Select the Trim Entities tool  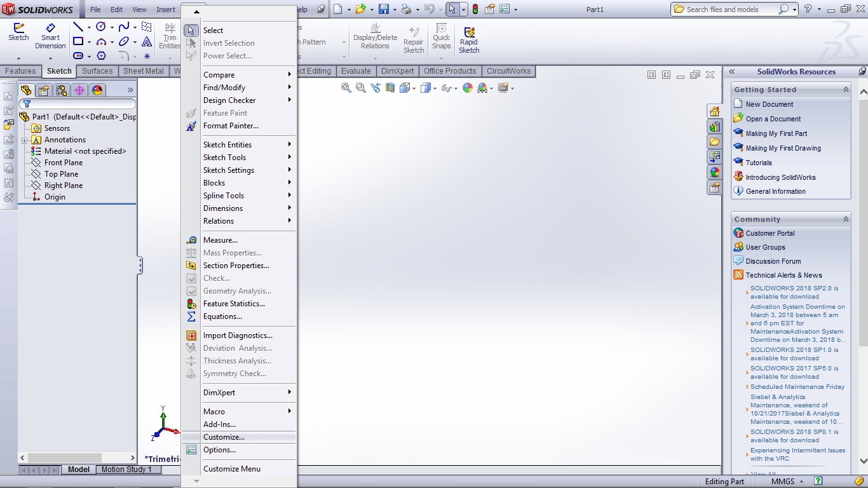pyautogui.click(x=169, y=36)
